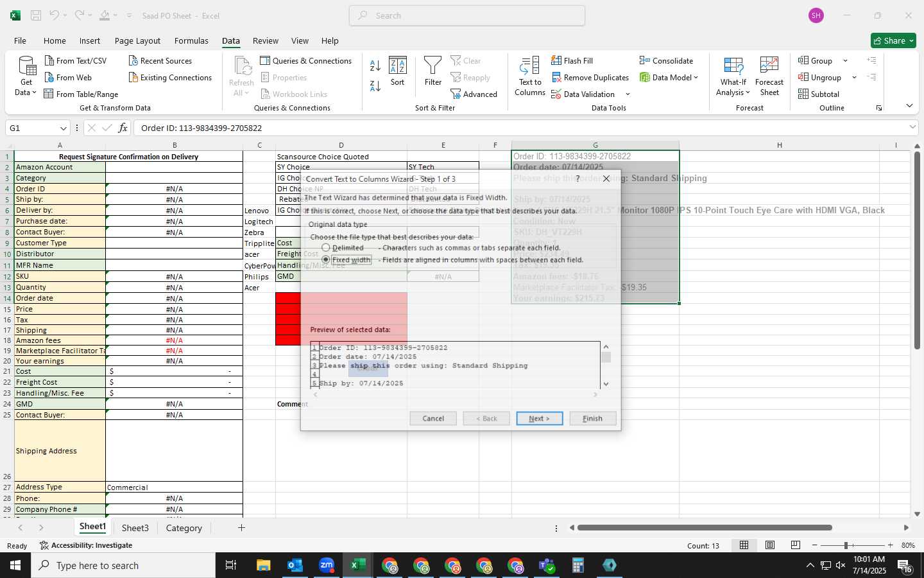Sort A to Z ascending
The image size is (924, 578).
(x=375, y=65)
